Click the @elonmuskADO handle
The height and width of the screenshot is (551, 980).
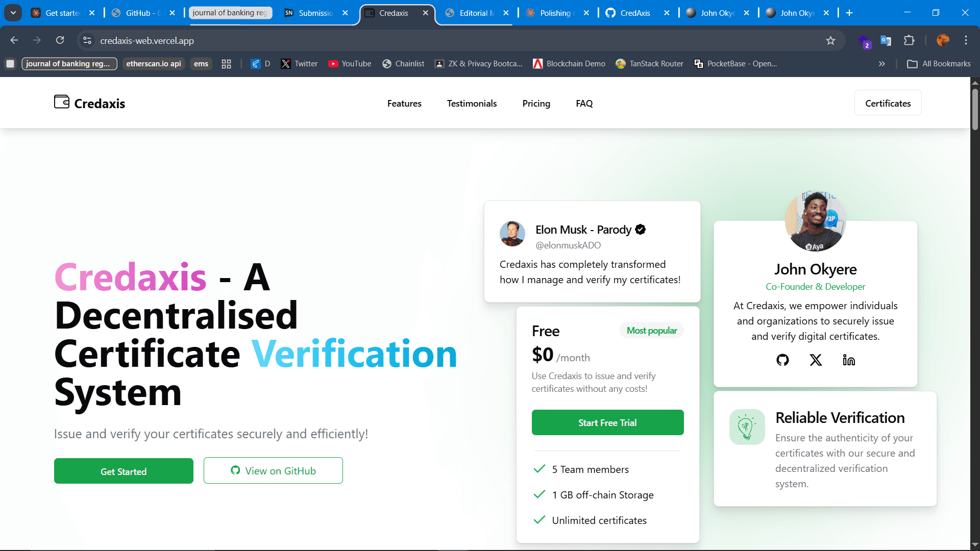[568, 245]
